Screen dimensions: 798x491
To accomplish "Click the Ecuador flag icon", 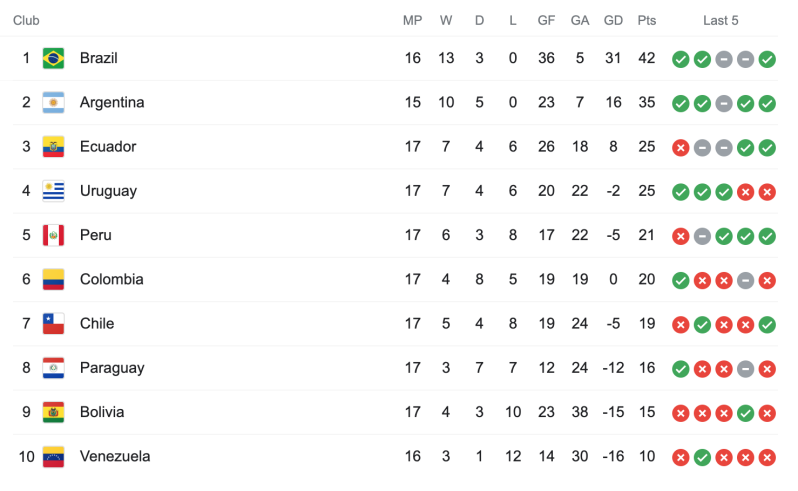I will pyautogui.click(x=53, y=147).
